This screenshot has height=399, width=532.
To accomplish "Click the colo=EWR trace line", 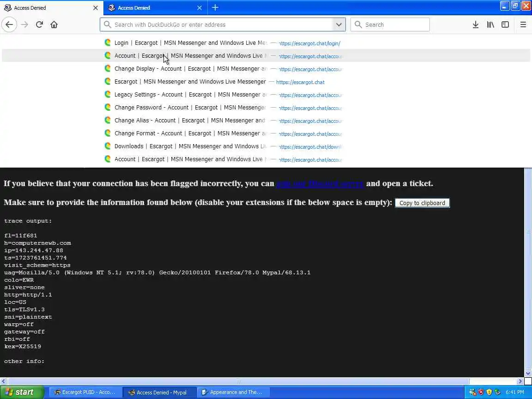I will point(19,280).
